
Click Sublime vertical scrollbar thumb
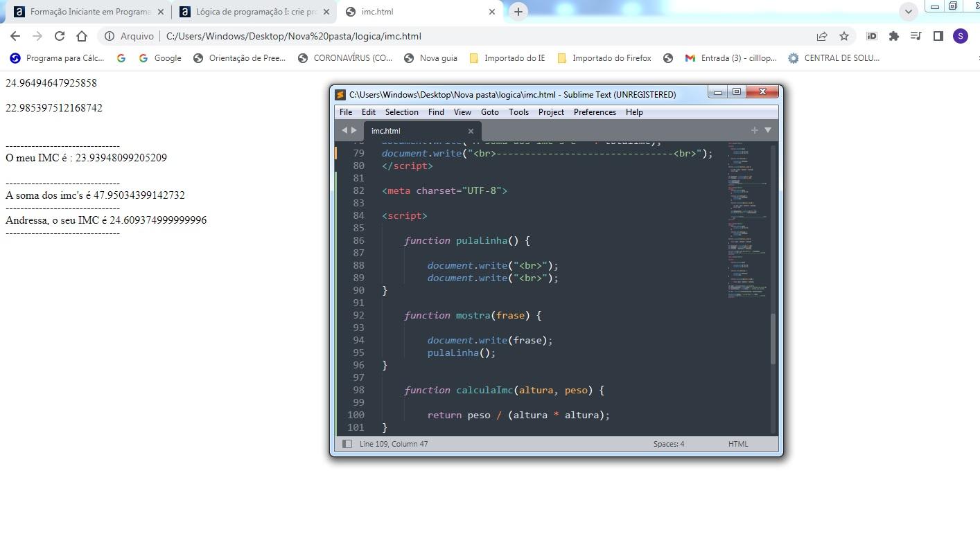click(773, 339)
